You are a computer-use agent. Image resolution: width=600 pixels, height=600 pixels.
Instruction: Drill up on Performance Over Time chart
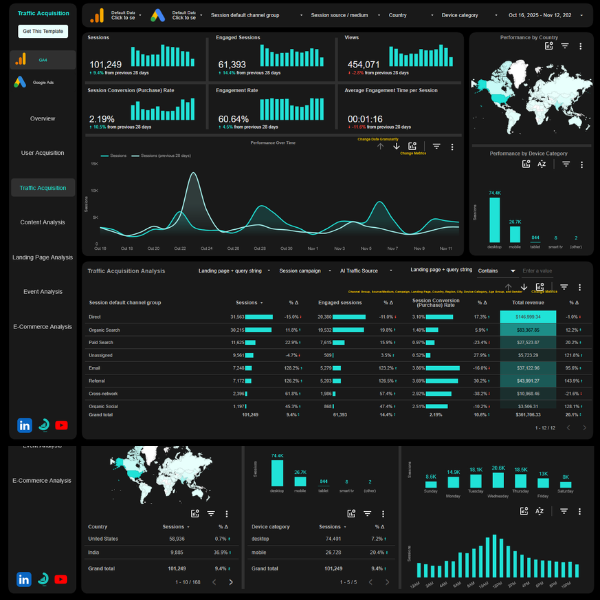click(x=380, y=146)
